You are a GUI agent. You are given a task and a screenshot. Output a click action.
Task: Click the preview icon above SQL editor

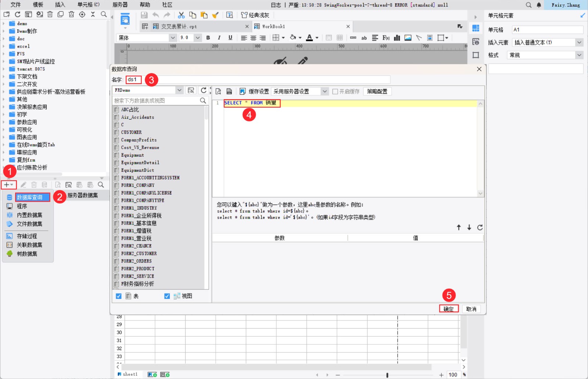[x=218, y=91]
